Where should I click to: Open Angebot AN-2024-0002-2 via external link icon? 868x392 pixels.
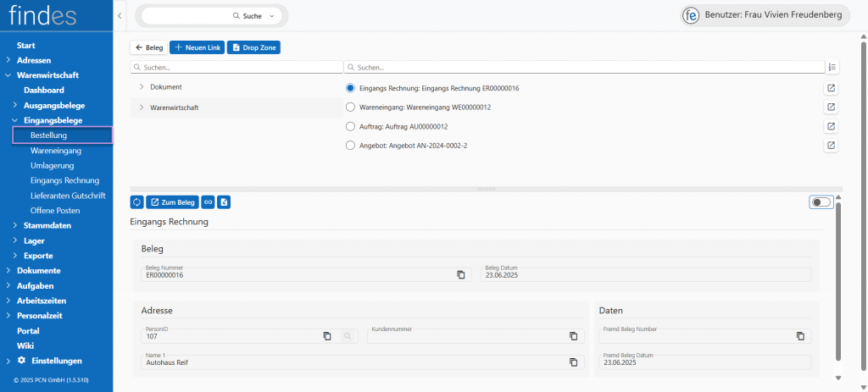point(831,146)
